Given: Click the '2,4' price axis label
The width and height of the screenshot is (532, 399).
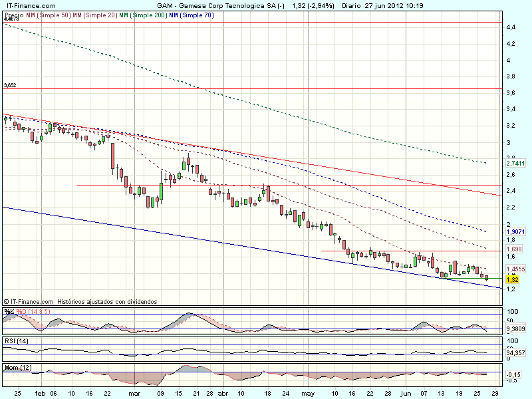Looking at the screenshot, I should pyautogui.click(x=511, y=191).
